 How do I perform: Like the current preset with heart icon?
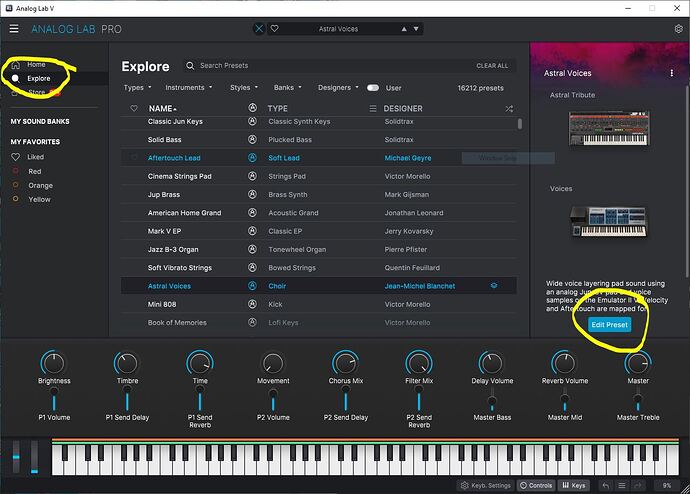[x=275, y=29]
